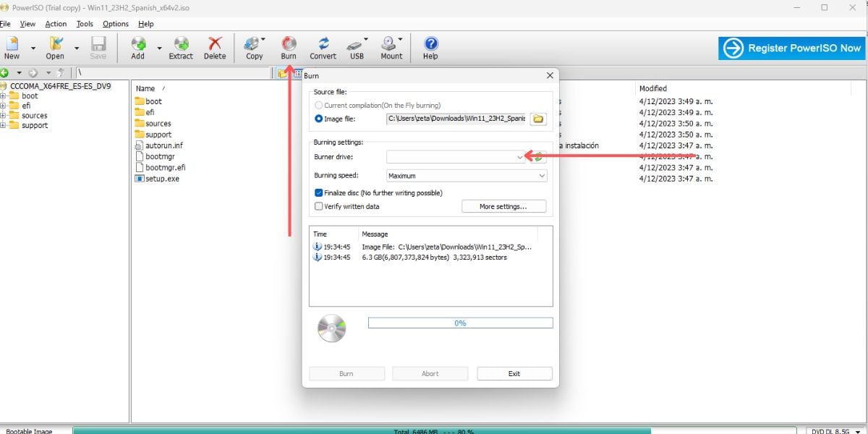Screen dimensions: 868x434
Task: Click the burn progress bar
Action: [x=460, y=323]
